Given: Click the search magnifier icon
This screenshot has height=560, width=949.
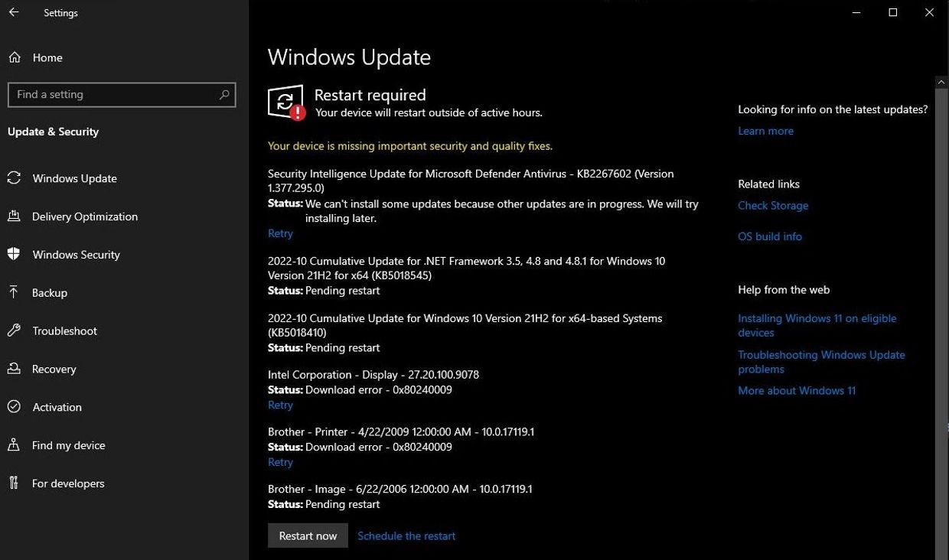Looking at the screenshot, I should coord(223,95).
